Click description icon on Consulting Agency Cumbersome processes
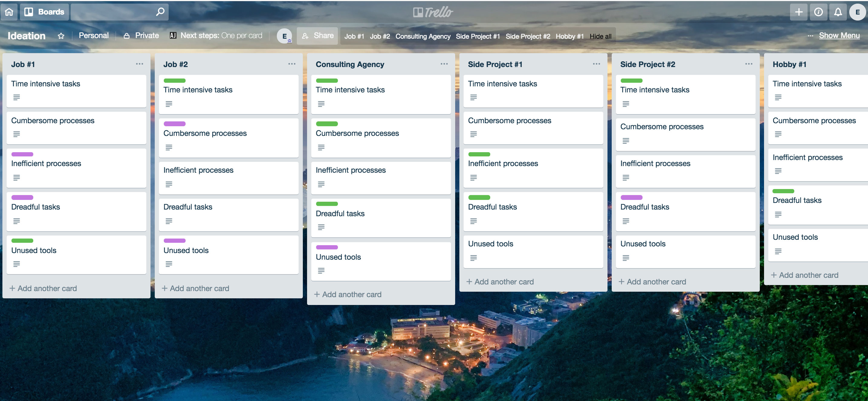The height and width of the screenshot is (401, 868). point(321,147)
